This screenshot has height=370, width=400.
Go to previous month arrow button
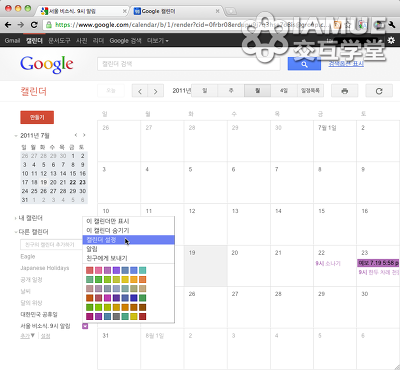(x=140, y=91)
